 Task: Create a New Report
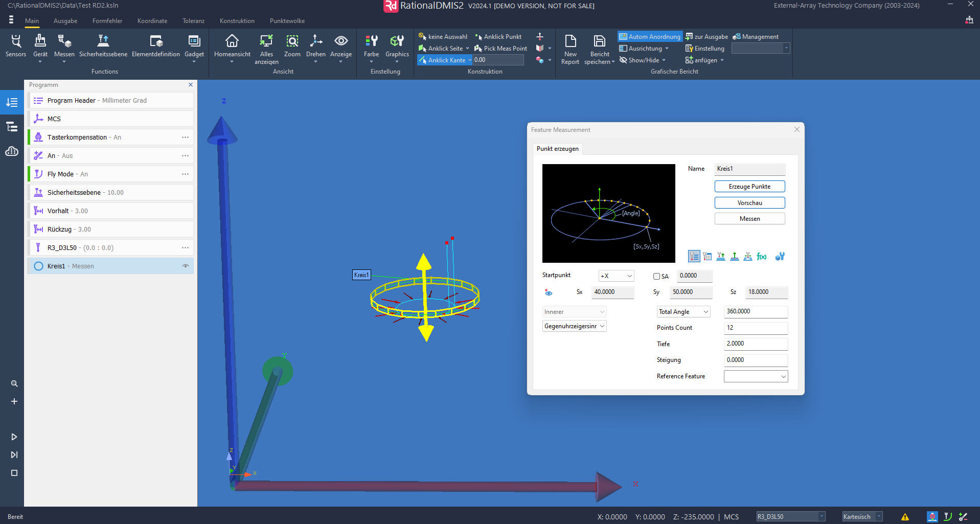pyautogui.click(x=571, y=49)
